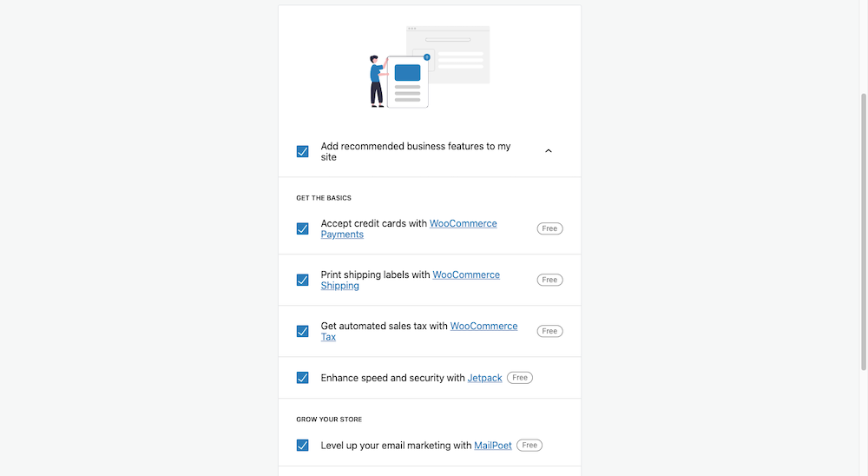Toggle the WooCommerce Payments checkbox

(302, 228)
